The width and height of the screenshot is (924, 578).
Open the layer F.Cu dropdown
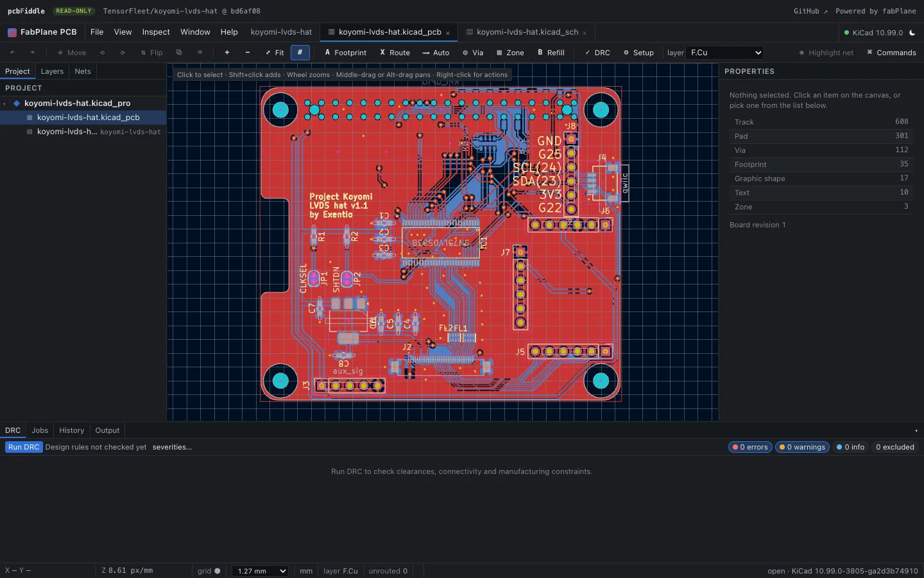pyautogui.click(x=725, y=53)
